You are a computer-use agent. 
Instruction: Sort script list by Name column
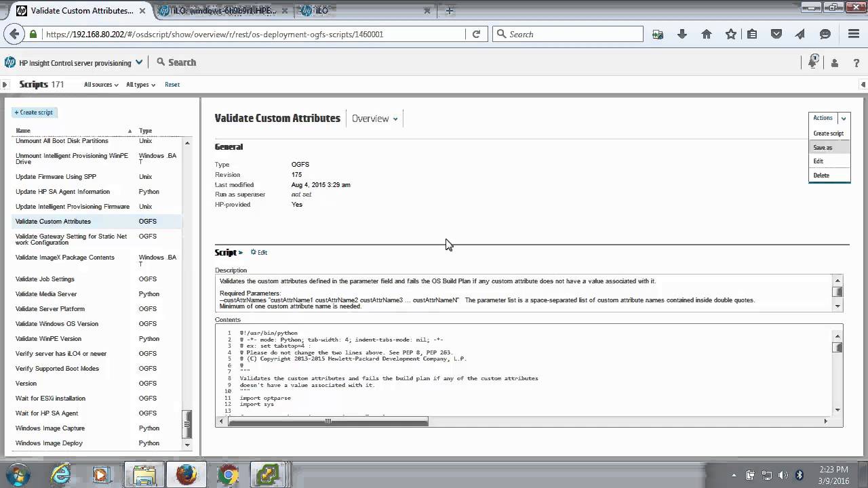[23, 131]
